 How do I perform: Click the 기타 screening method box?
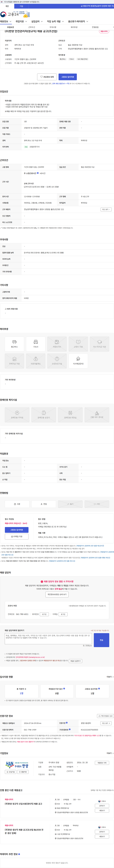(97, 504)
